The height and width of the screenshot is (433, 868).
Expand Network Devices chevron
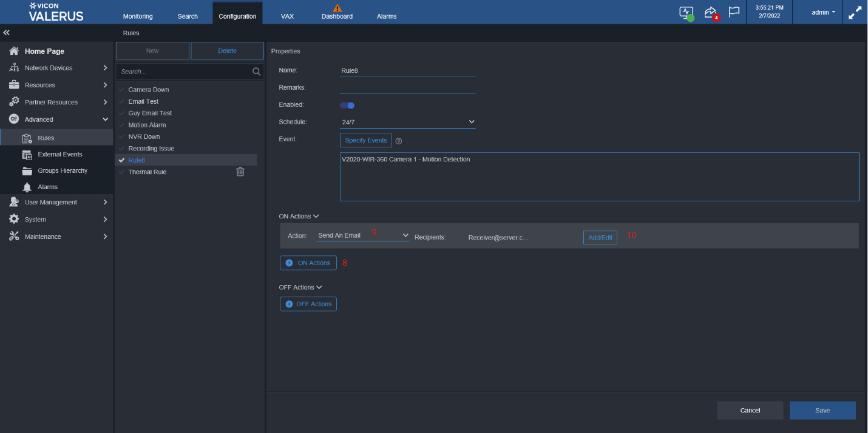pyautogui.click(x=105, y=68)
